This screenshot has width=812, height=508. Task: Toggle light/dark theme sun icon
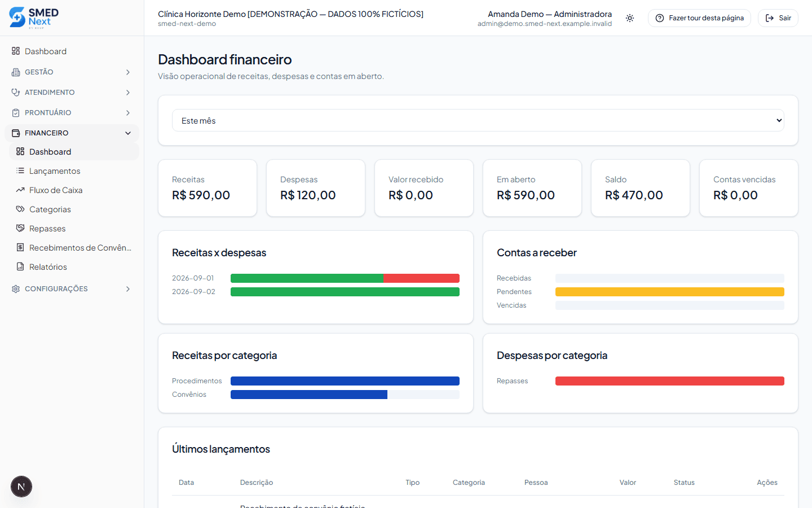click(630, 18)
